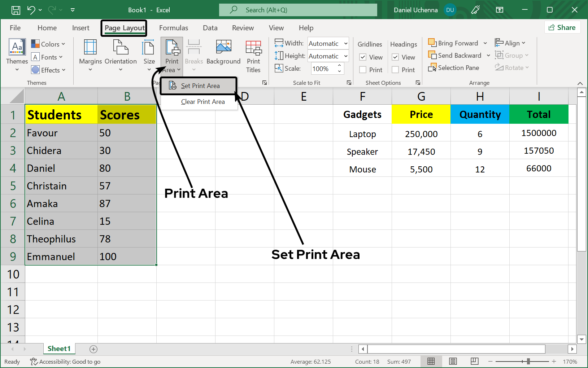The height and width of the screenshot is (368, 588).
Task: Insert a page Break
Action: [194, 54]
